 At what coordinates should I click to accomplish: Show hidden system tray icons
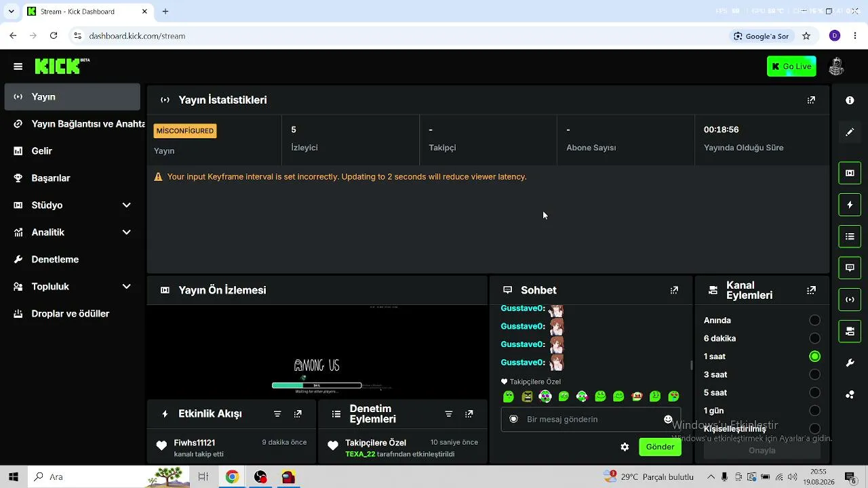tap(711, 477)
